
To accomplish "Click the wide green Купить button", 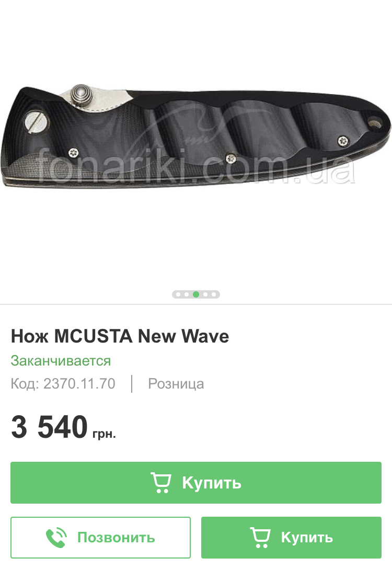I will (196, 483).
